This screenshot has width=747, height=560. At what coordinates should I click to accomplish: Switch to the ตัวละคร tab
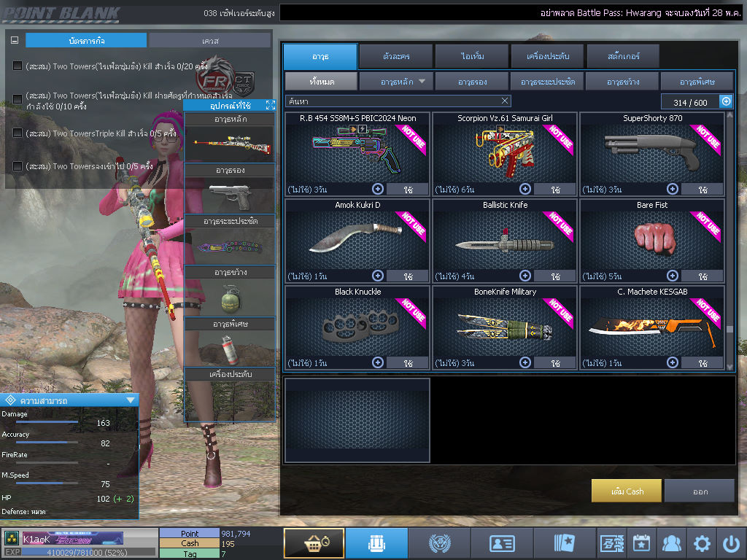click(396, 56)
